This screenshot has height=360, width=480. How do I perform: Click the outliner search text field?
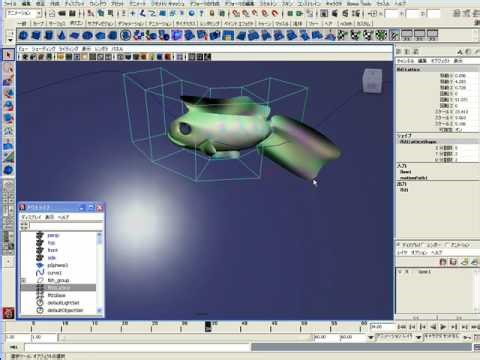click(66, 226)
